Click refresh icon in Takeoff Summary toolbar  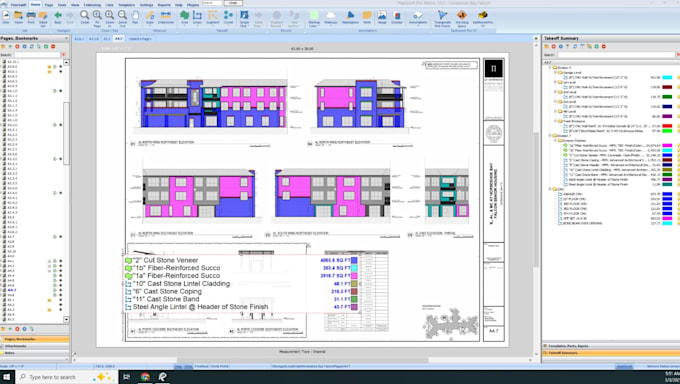point(575,46)
